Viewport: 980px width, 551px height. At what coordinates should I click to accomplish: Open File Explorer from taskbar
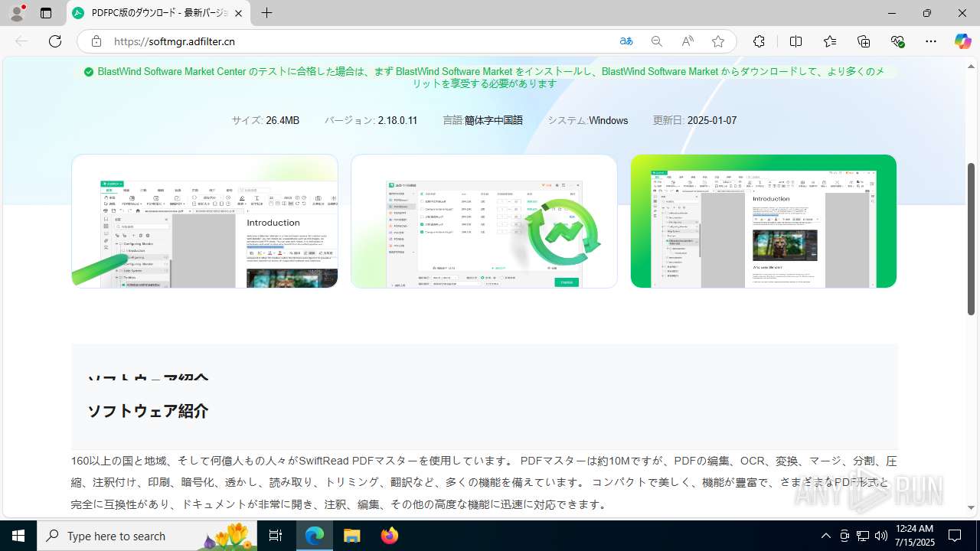(x=351, y=536)
